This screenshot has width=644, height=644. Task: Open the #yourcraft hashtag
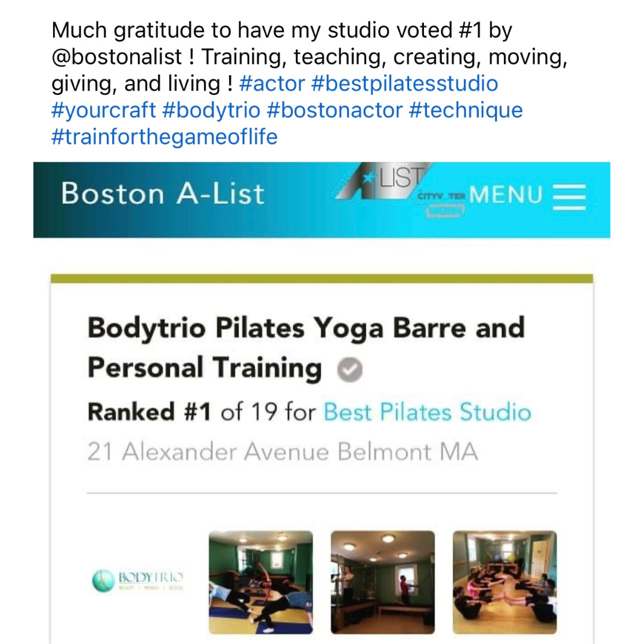tap(104, 110)
